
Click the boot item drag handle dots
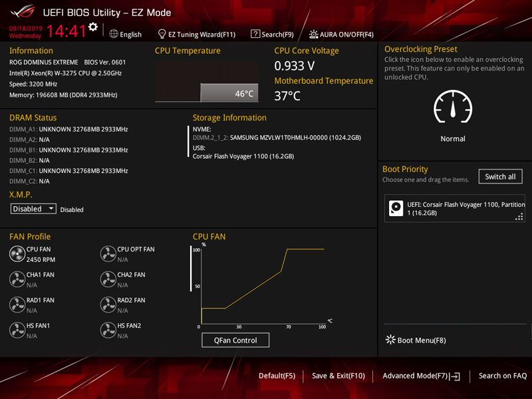[519, 217]
